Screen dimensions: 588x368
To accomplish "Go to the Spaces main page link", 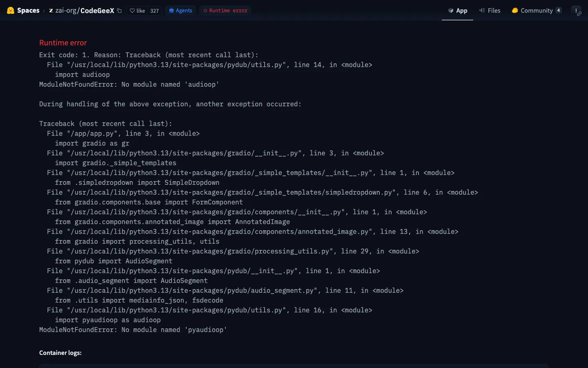I will point(28,11).
